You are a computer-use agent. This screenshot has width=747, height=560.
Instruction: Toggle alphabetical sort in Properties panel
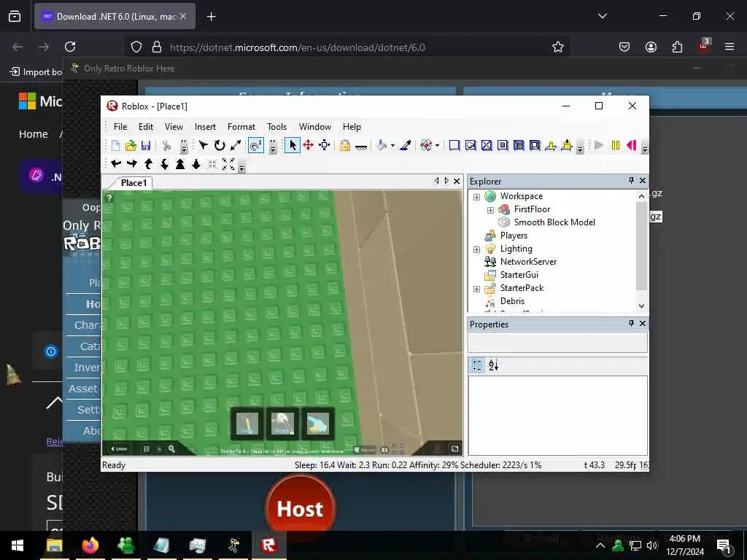[494, 365]
